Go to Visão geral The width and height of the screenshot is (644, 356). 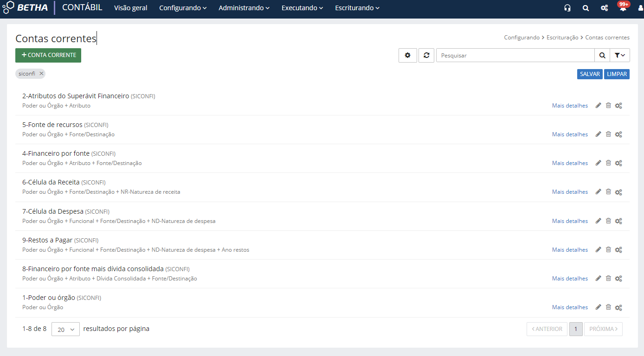(131, 8)
